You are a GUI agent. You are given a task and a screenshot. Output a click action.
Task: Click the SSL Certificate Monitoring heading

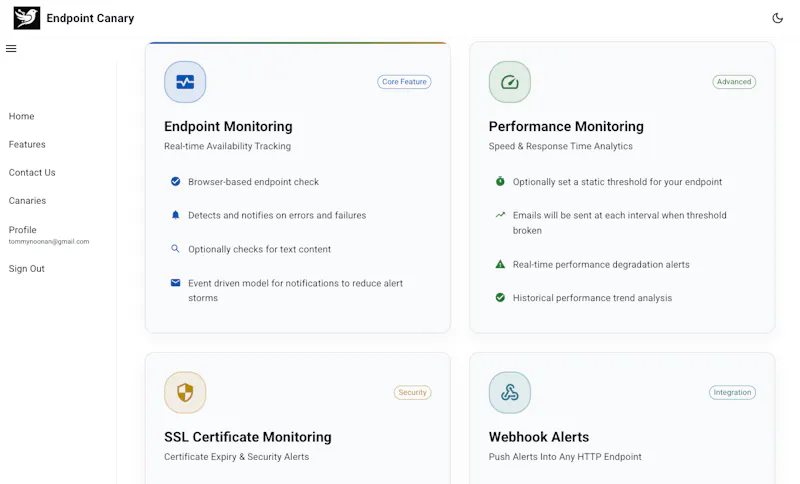click(248, 437)
